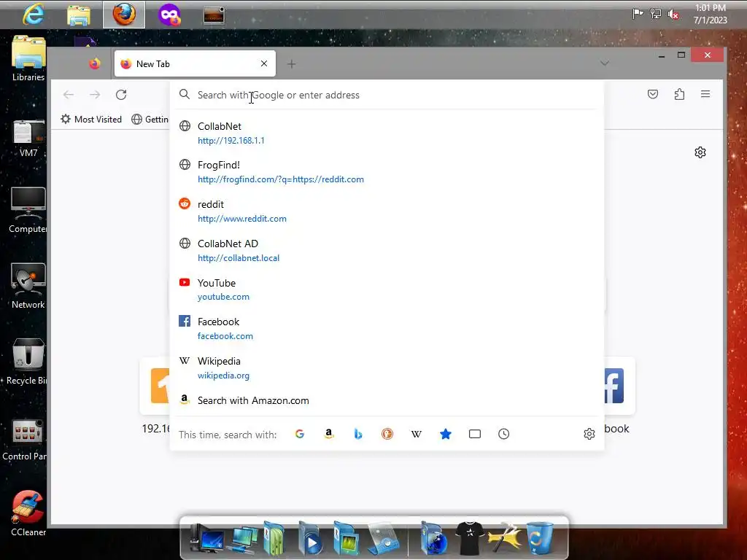This screenshot has width=747, height=560.
Task: Click the address bar search field
Action: [x=387, y=95]
